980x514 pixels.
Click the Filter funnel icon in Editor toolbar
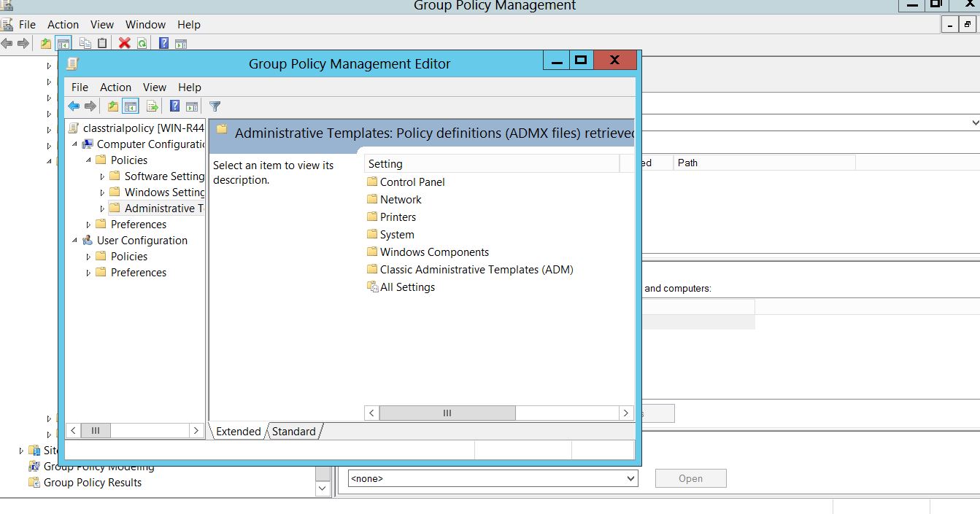(x=215, y=106)
